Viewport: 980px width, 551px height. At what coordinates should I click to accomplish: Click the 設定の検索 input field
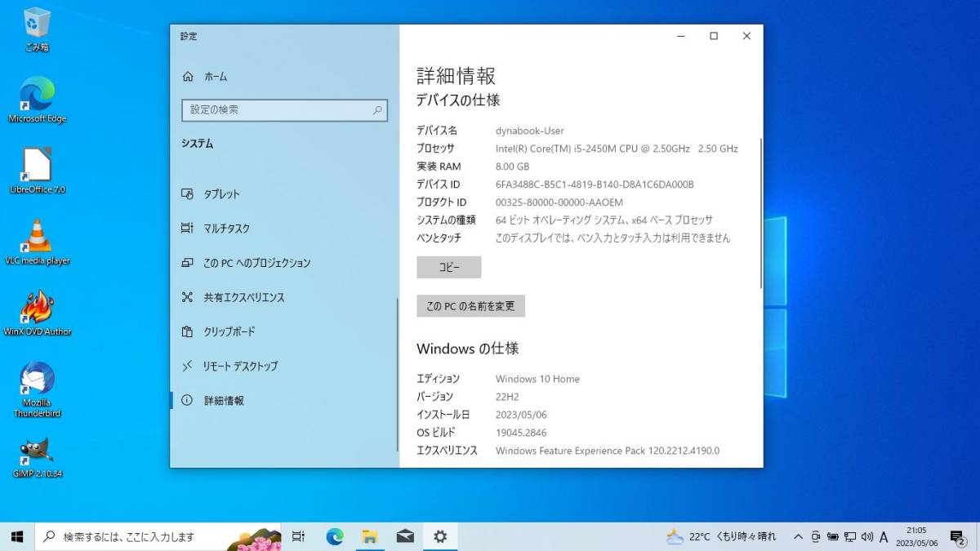click(284, 109)
